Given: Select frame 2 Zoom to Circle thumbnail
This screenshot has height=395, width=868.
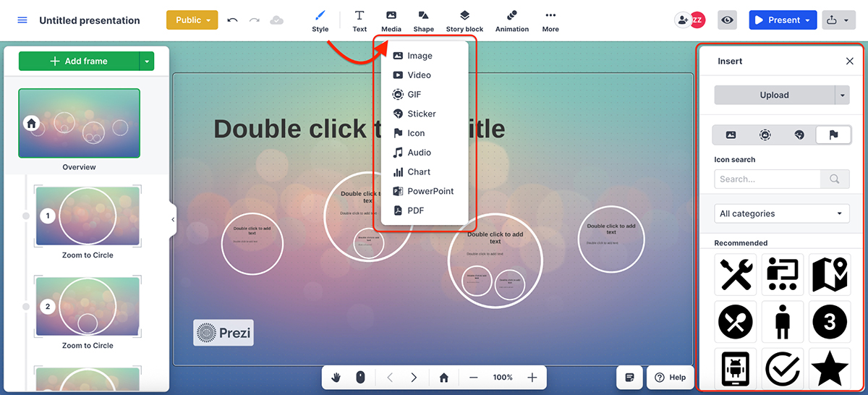Looking at the screenshot, I should point(88,307).
